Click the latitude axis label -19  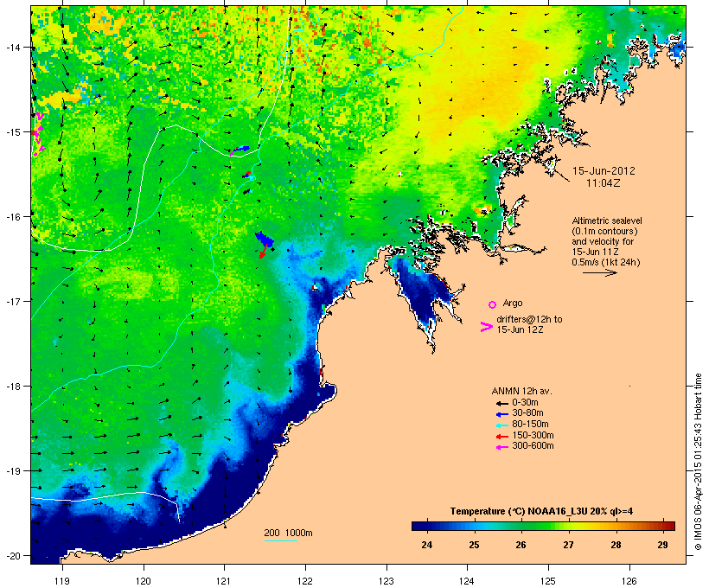[x=12, y=471]
